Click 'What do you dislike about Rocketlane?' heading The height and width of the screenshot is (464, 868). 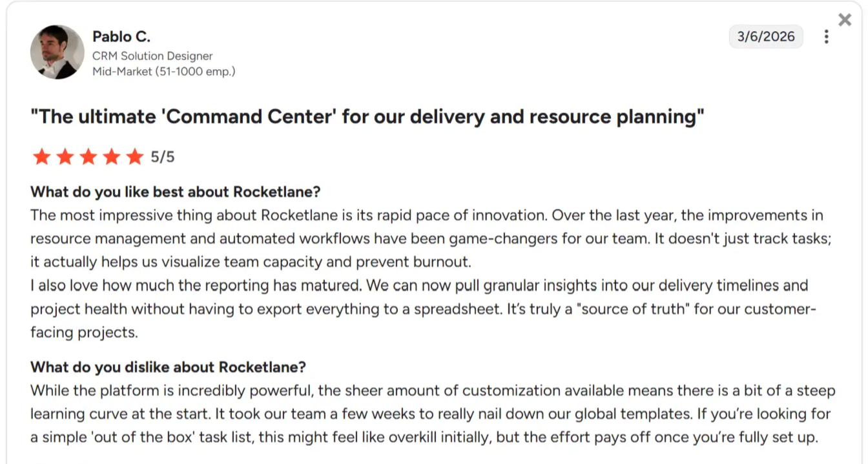click(x=168, y=367)
